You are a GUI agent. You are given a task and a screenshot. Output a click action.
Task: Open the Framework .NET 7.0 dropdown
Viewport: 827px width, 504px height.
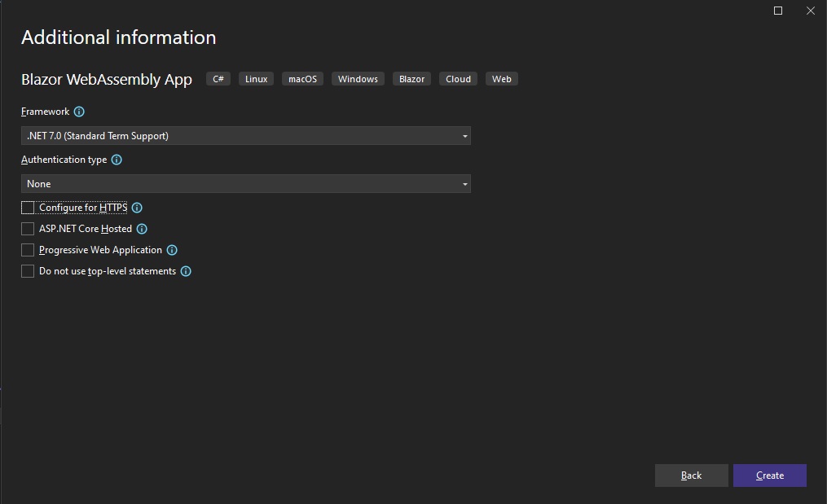pyautogui.click(x=246, y=136)
